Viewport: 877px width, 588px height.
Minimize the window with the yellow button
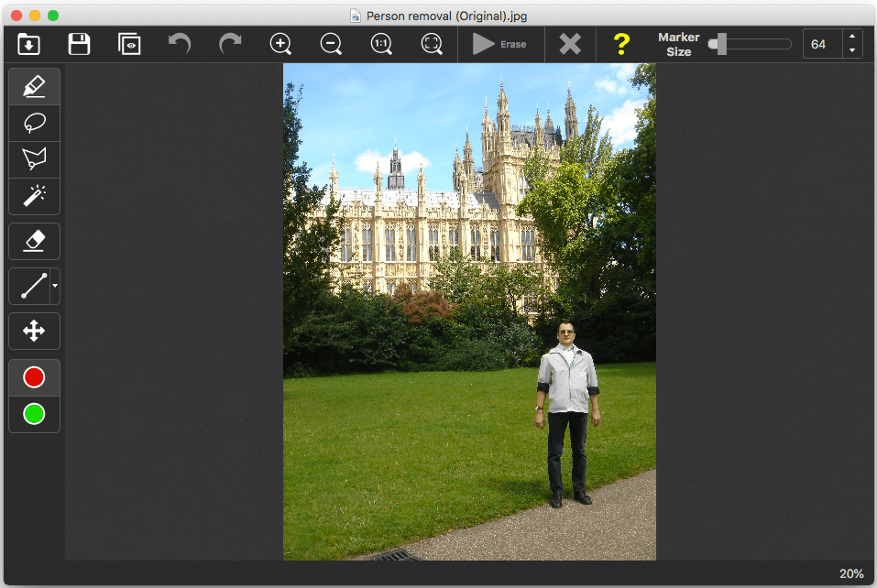tap(35, 16)
